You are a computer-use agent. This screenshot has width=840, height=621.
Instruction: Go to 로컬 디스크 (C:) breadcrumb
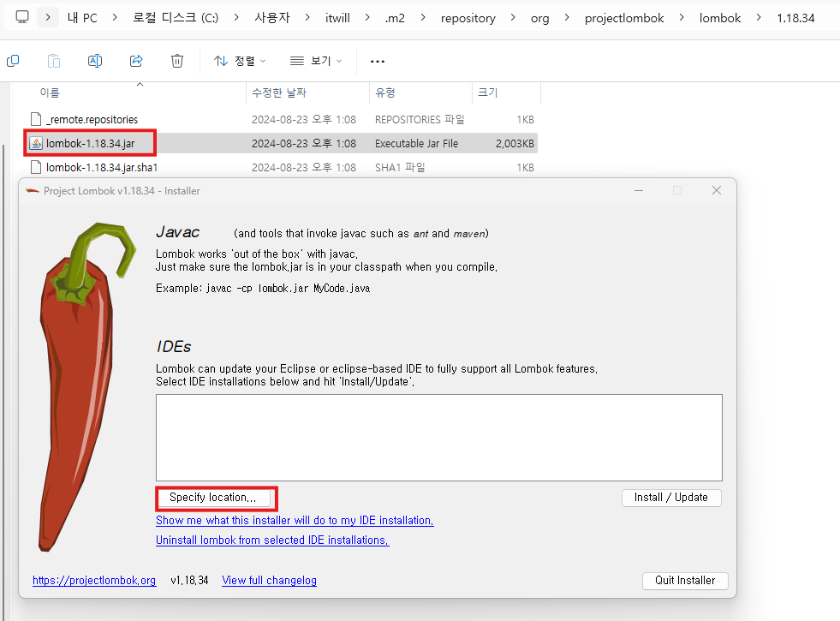pos(176,18)
